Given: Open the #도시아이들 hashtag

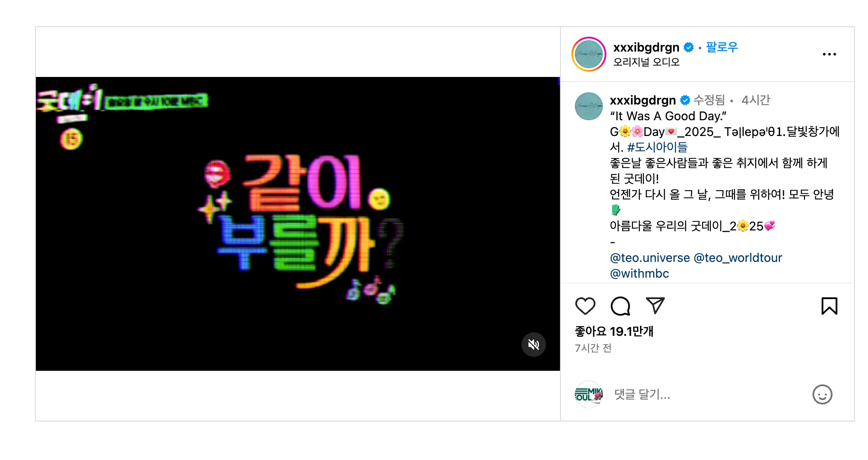Looking at the screenshot, I should (657, 147).
